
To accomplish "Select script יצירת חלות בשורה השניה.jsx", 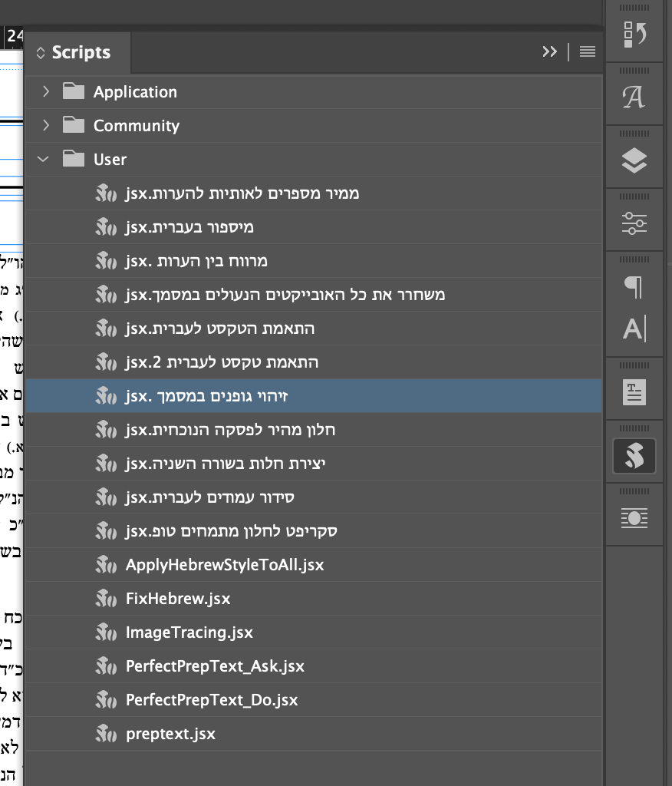I will click(x=314, y=463).
